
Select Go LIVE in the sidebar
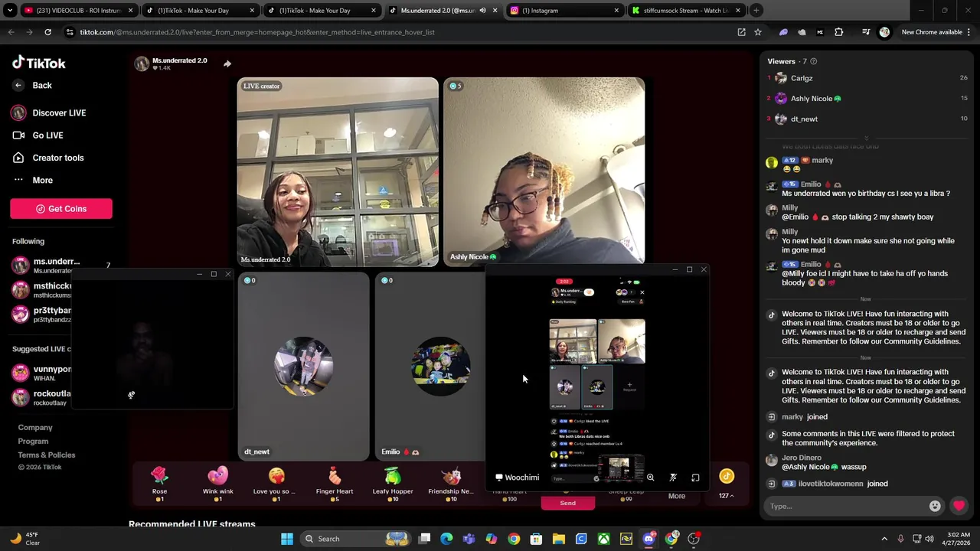point(38,135)
